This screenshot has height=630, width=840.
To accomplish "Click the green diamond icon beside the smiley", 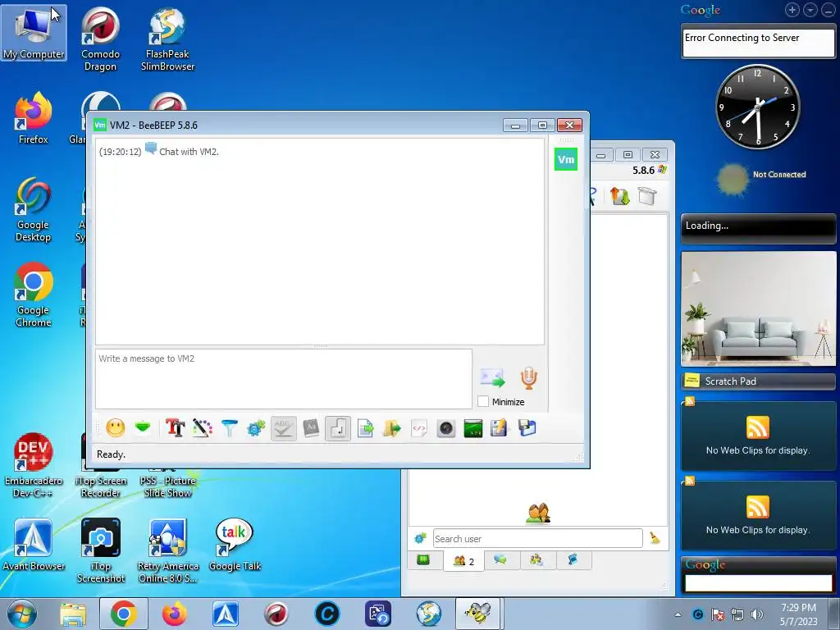I will (143, 428).
